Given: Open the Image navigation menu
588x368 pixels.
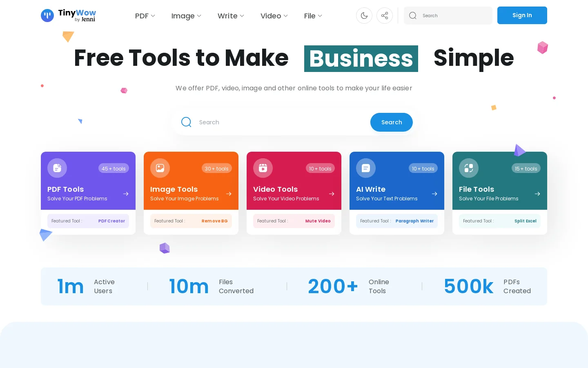Looking at the screenshot, I should [186, 16].
